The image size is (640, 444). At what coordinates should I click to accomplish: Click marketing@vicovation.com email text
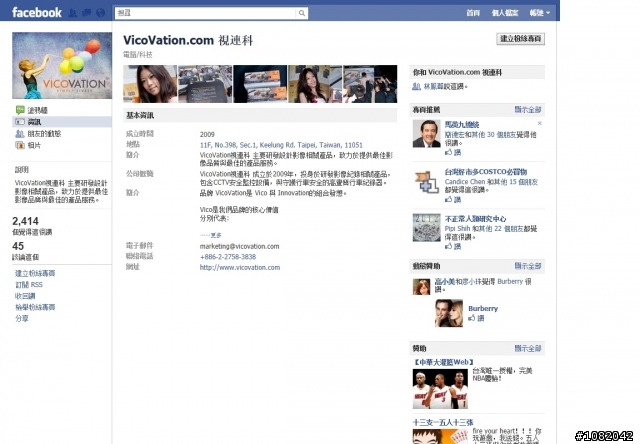(239, 246)
